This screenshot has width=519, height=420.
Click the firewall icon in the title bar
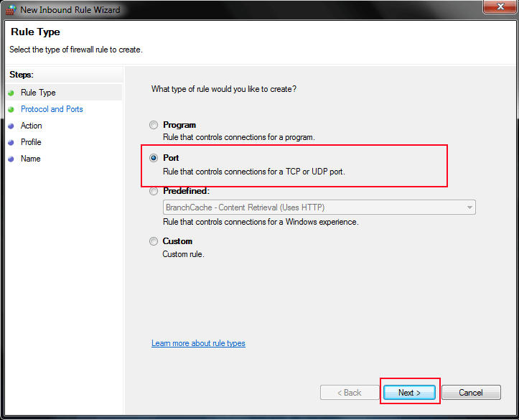coord(11,10)
